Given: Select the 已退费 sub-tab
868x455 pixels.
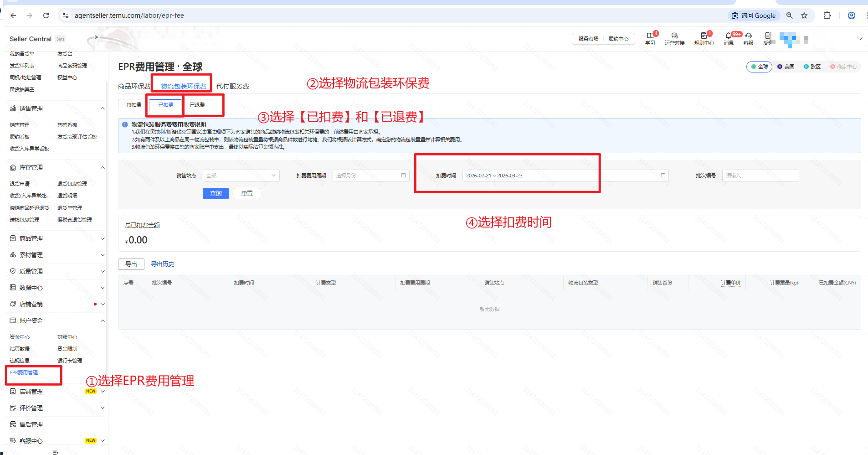Looking at the screenshot, I should 197,105.
